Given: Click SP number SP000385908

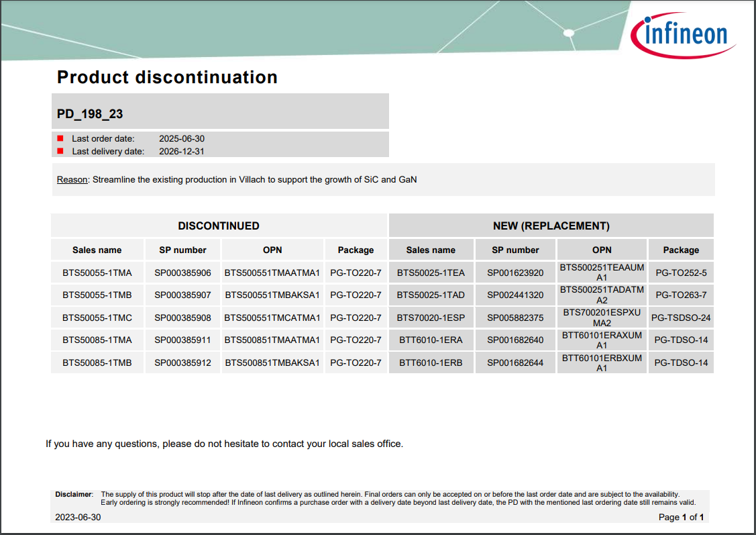Looking at the screenshot, I should [182, 318].
